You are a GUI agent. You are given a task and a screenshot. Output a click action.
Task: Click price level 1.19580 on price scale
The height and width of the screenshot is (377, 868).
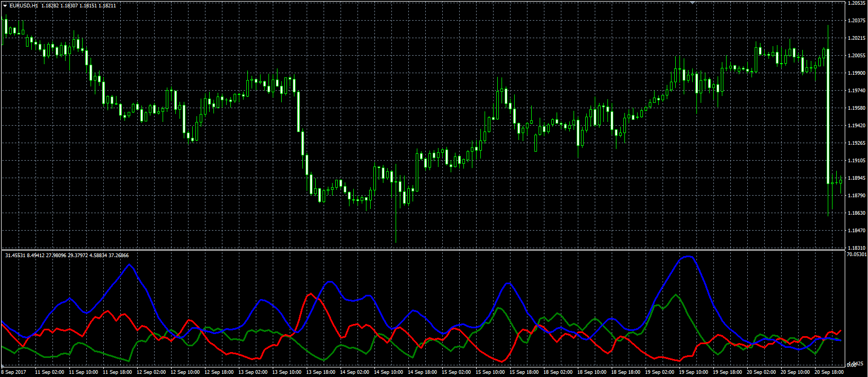[x=856, y=108]
